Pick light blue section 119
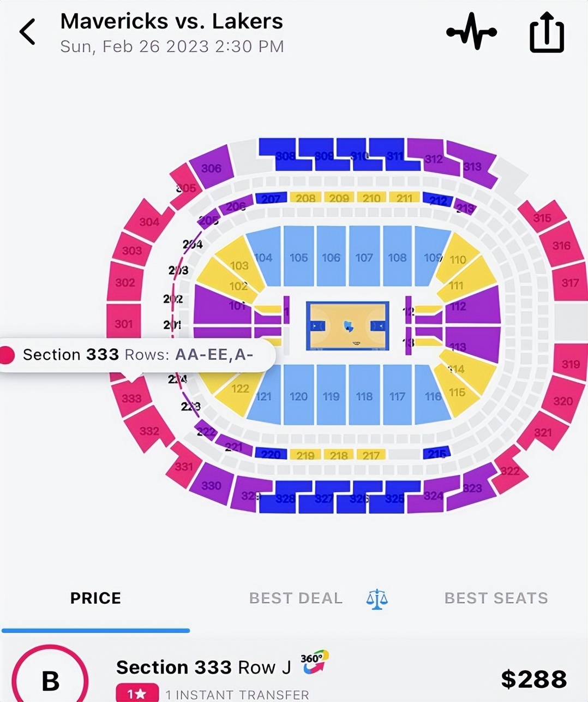The height and width of the screenshot is (702, 588). point(331,396)
